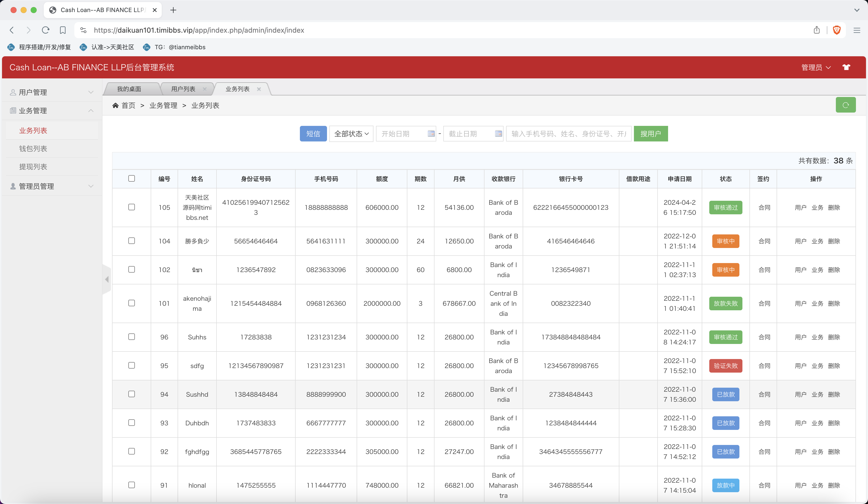
Task: Collapse the sidebar with the left arrow handle
Action: [107, 279]
